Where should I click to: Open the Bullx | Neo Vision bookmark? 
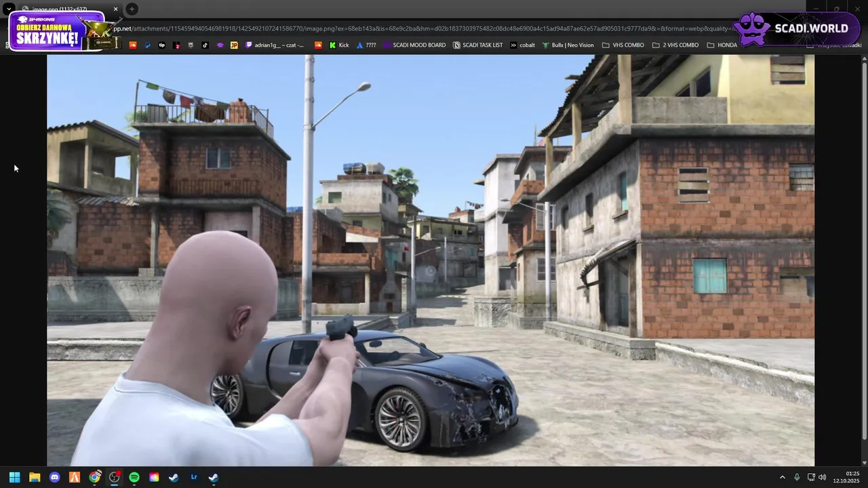click(x=568, y=45)
